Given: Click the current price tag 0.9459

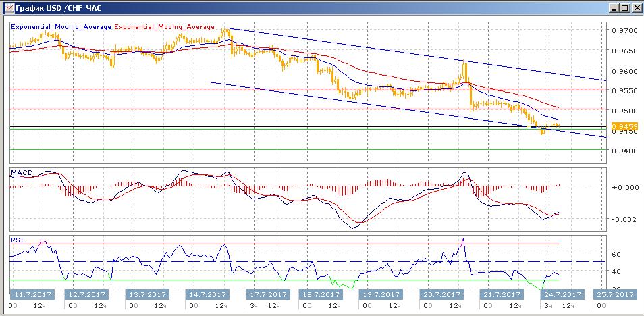Looking at the screenshot, I should click(x=621, y=126).
